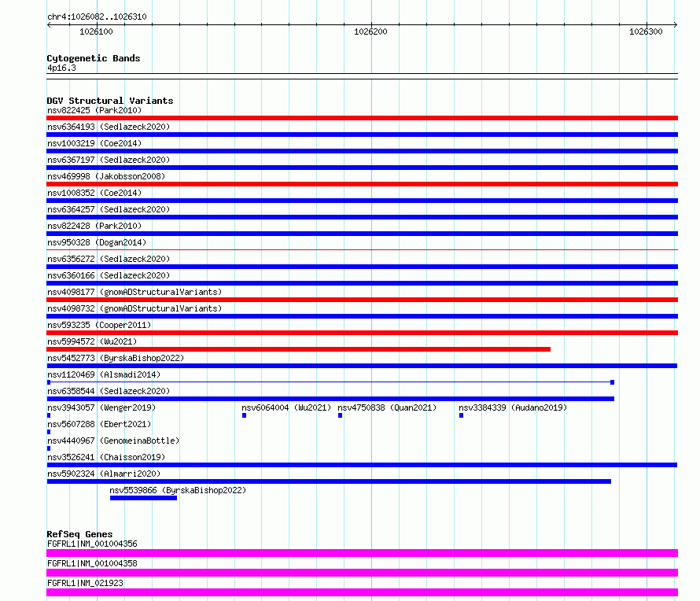Select nsv6360166 (Sedlazeck2020) label

coord(109,275)
